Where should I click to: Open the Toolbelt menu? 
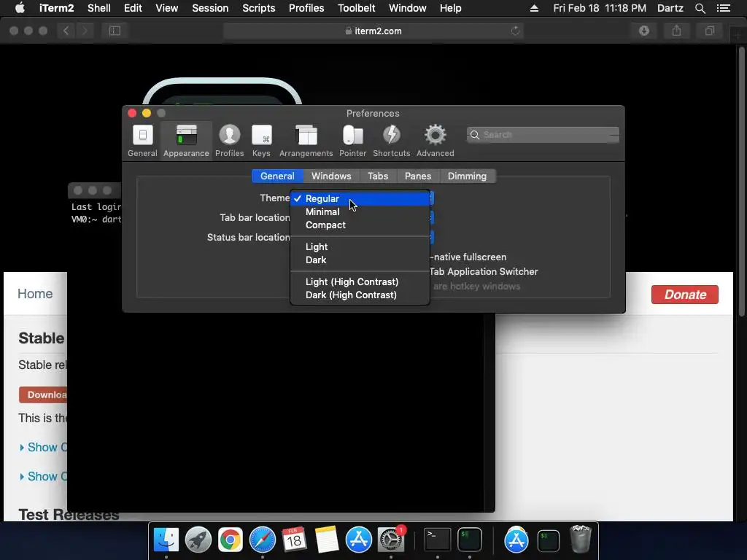(356, 8)
